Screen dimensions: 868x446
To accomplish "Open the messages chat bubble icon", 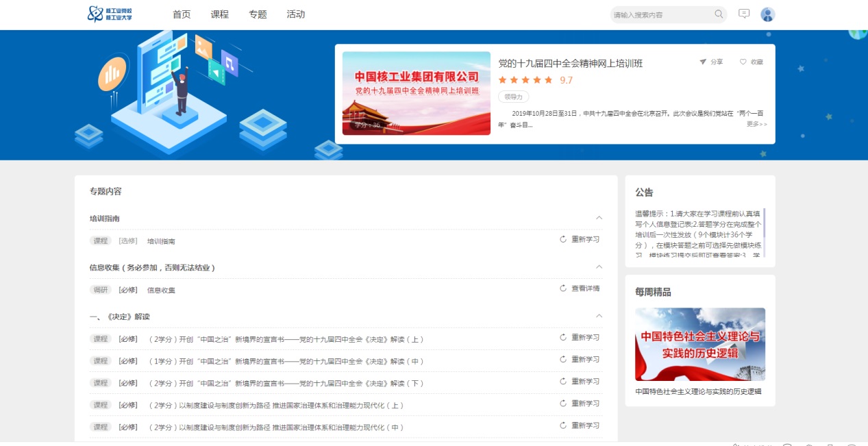I will click(x=744, y=14).
